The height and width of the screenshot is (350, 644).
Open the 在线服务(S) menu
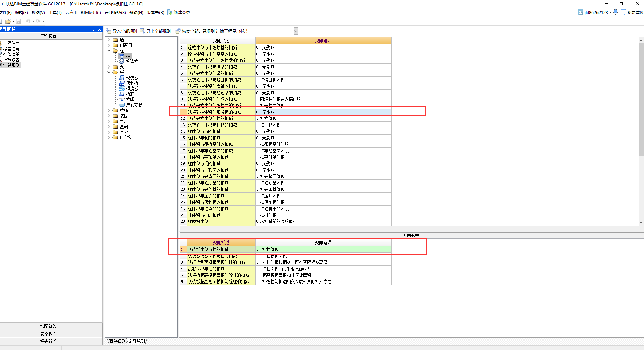coord(115,13)
